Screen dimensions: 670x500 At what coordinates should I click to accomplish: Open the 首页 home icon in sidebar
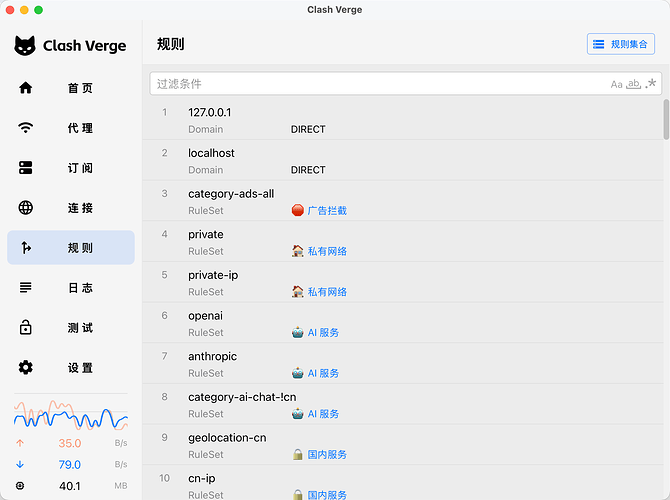[26, 88]
